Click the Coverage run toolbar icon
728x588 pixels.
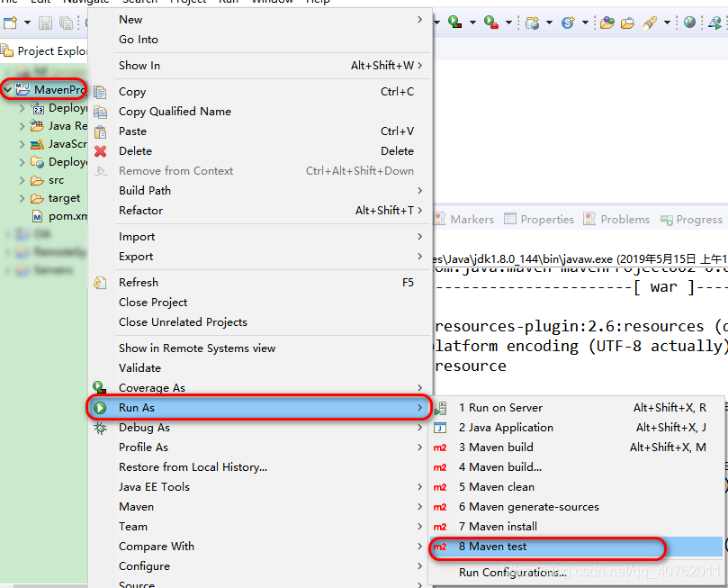coord(454,22)
